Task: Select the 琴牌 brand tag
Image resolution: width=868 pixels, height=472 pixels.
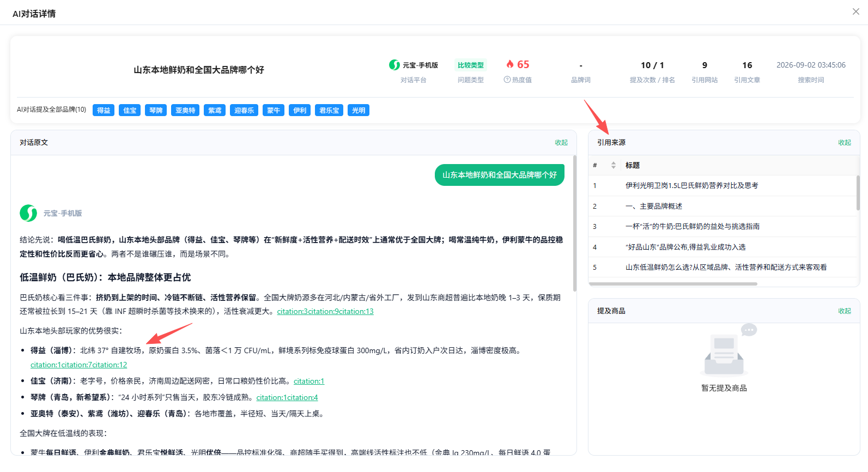Action: (156, 110)
